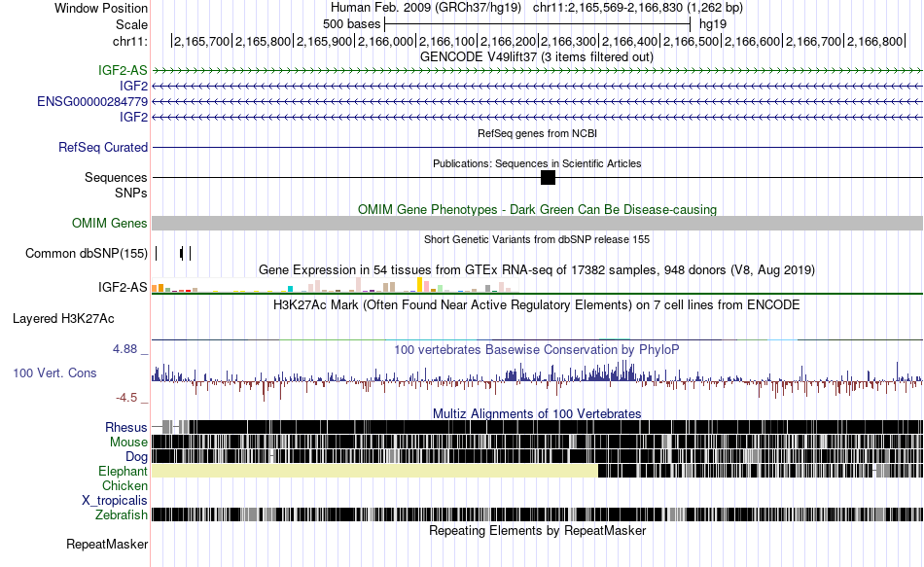Click the PhyloP Basewise Conservation title
Viewport: 924px width, 567px height.
537,349
